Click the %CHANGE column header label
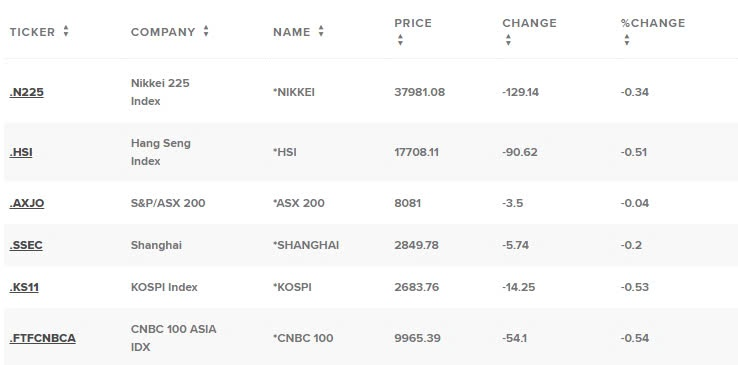Screen dimensions: 738x365 tap(653, 23)
